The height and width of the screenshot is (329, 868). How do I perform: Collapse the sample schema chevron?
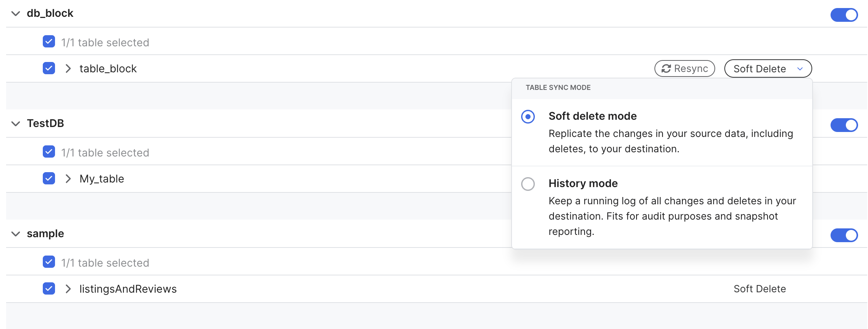coord(16,234)
